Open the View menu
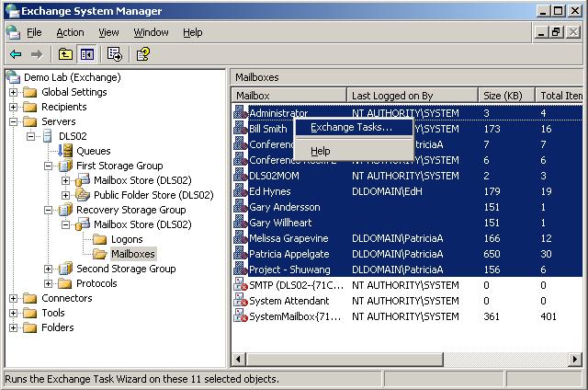The image size is (588, 390). 108,33
